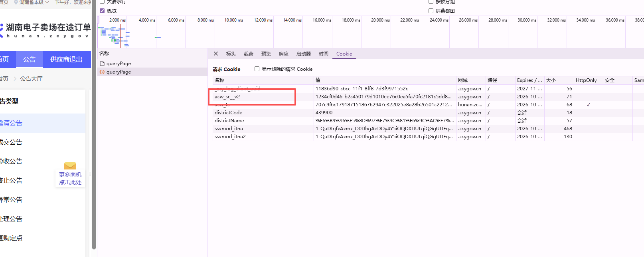Click the cookie value 439900
644x257 pixels.
point(324,113)
